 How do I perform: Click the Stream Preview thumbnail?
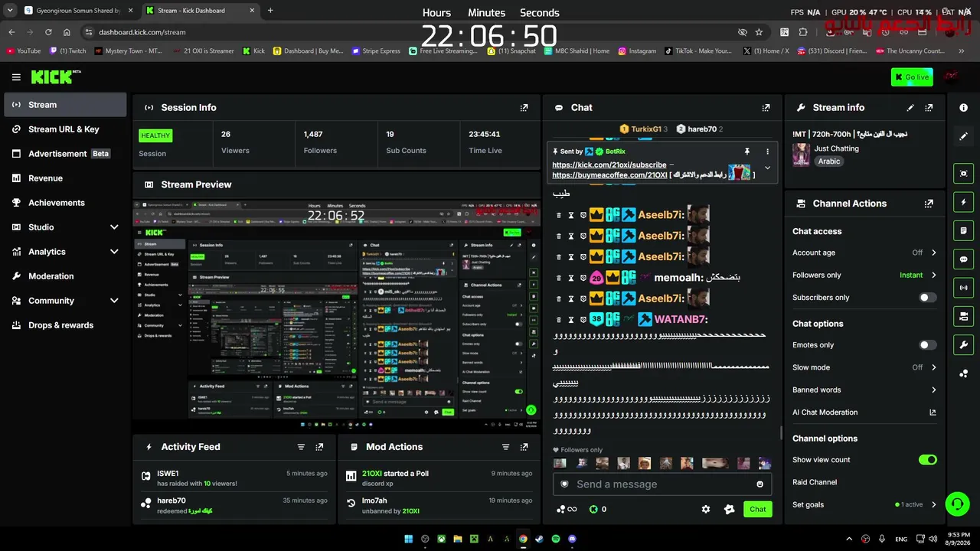click(x=337, y=315)
